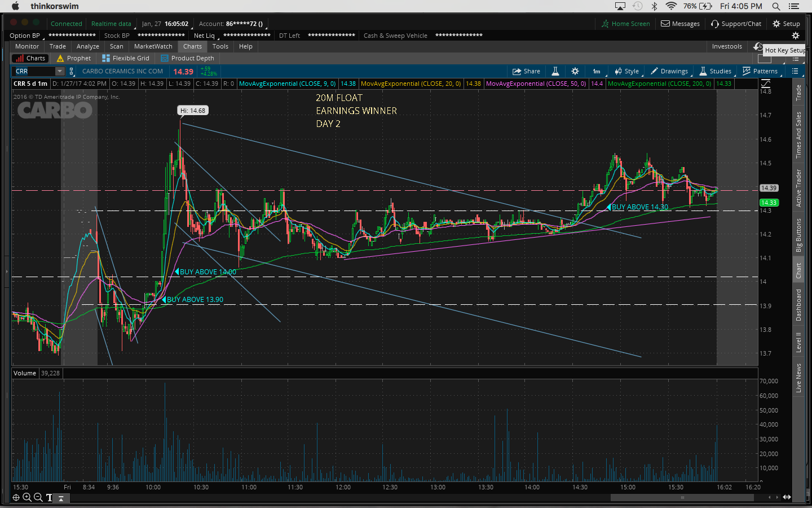Click the Spotlight search icon in menu bar

click(x=776, y=6)
